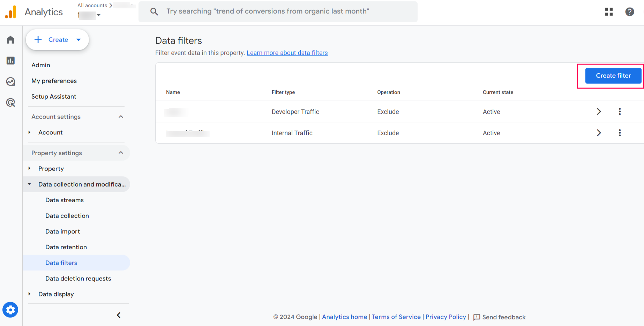Open Setup Assistant
Image resolution: width=644 pixels, height=326 pixels.
54,97
